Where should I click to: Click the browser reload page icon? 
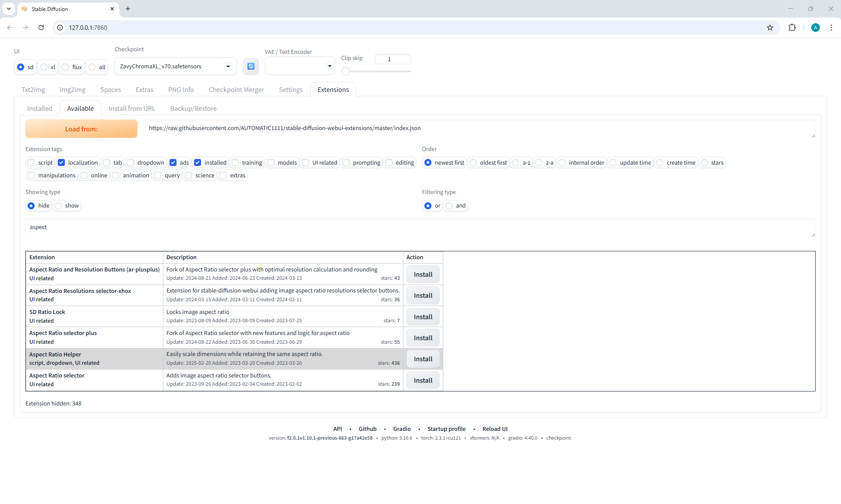tap(41, 28)
